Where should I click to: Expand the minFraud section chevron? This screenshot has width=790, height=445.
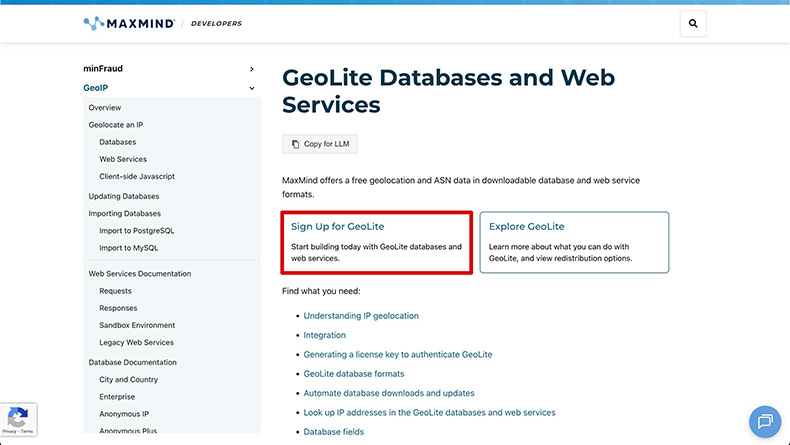click(x=252, y=69)
